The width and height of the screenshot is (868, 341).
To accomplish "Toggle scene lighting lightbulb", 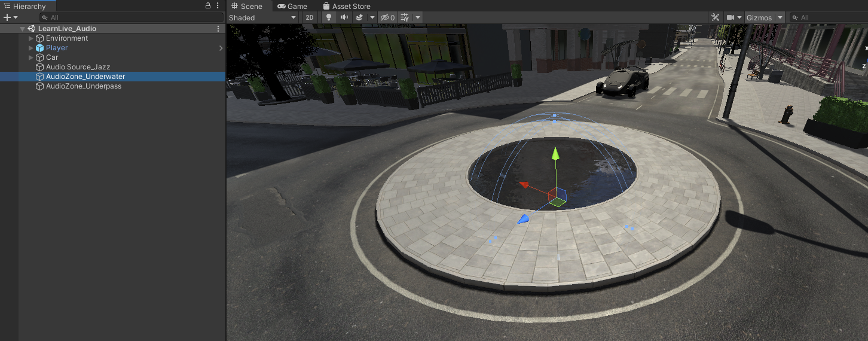I will (x=328, y=17).
